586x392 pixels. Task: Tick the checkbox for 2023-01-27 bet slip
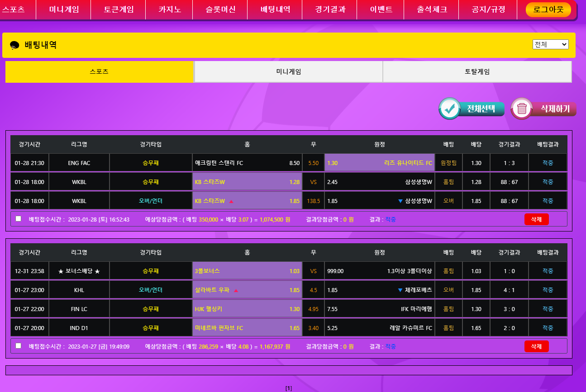pyautogui.click(x=19, y=346)
